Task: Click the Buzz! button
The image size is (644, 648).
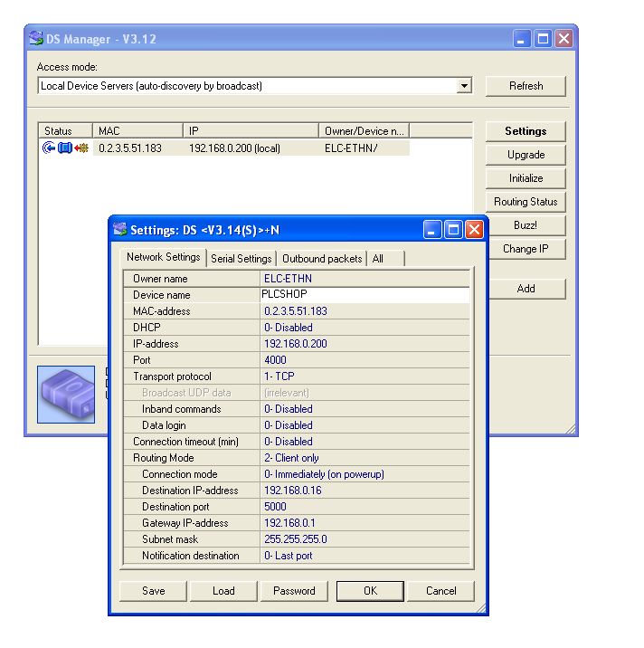Action: (x=526, y=225)
